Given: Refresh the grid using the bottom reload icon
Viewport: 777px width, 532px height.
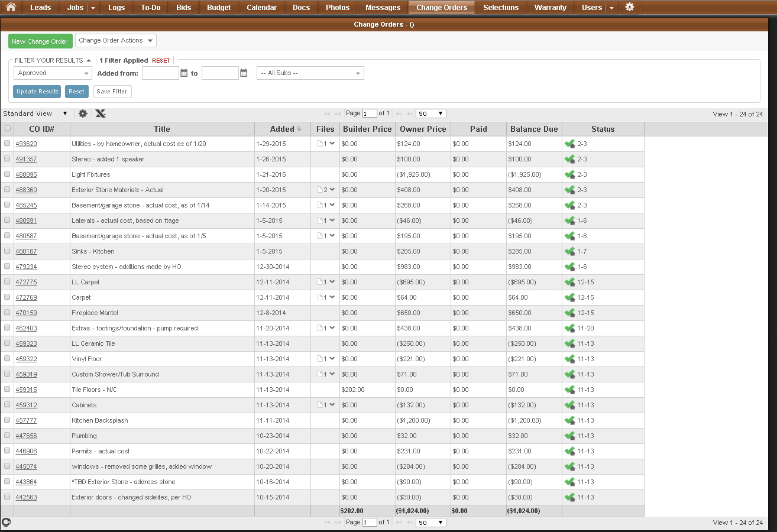Looking at the screenshot, I should [7, 522].
